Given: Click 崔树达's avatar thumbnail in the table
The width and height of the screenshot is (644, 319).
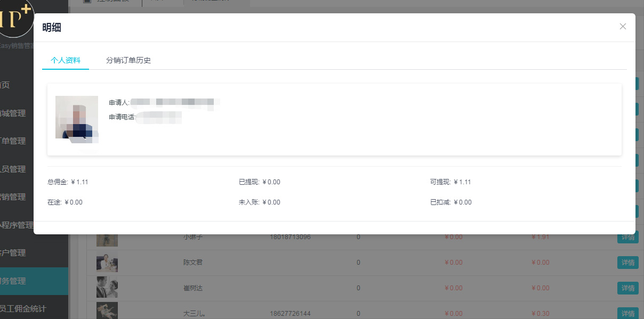Looking at the screenshot, I should [107, 288].
